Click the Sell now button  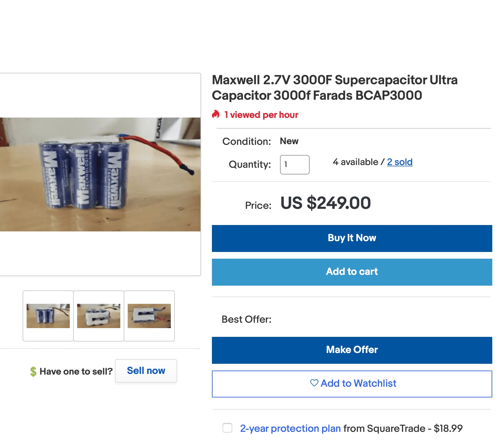pyautogui.click(x=146, y=371)
